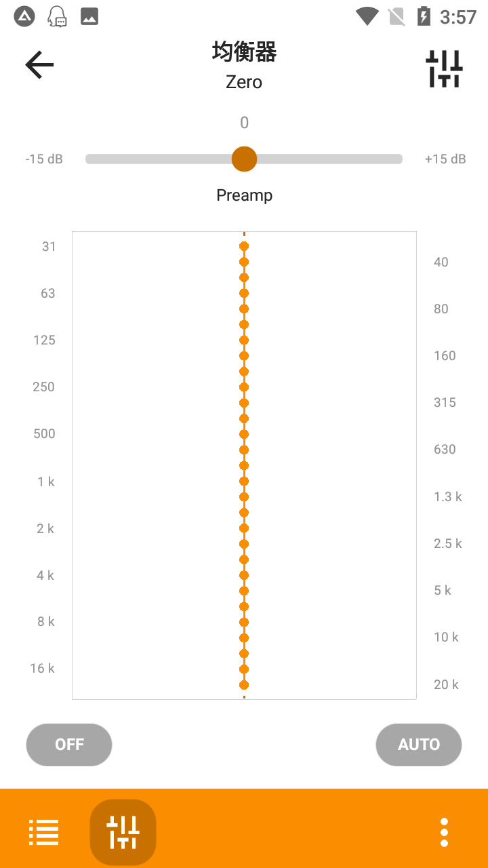Go back using the arrow icon
The height and width of the screenshot is (868, 488).
[x=39, y=65]
